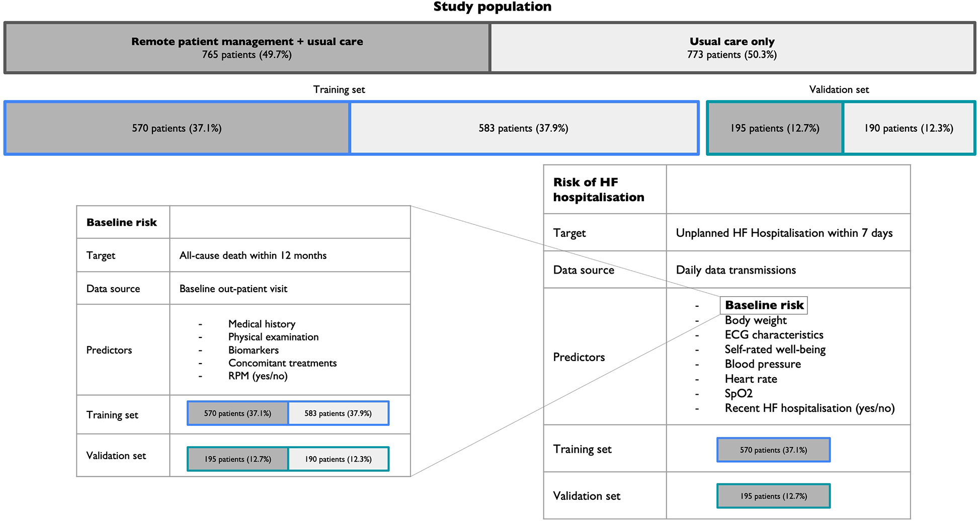Select Unplanned HF Hospitalisation within 7 days
Screen dimensions: 980x521
click(784, 233)
